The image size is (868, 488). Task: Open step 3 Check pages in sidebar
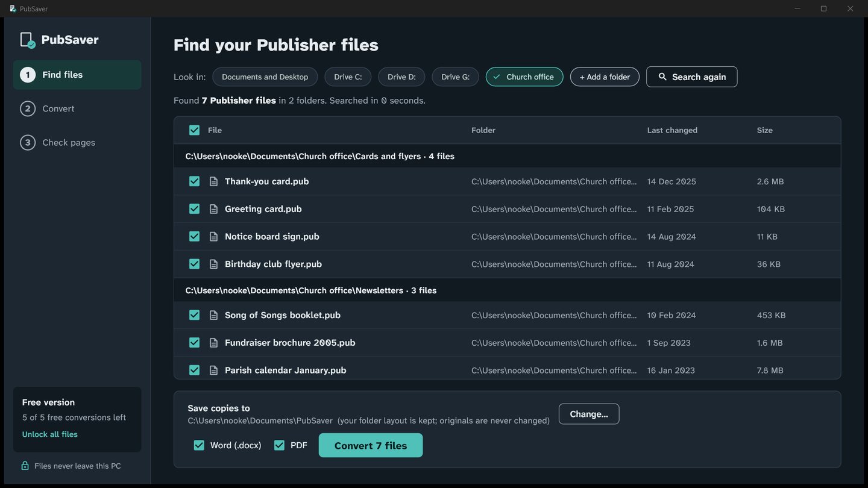77,143
